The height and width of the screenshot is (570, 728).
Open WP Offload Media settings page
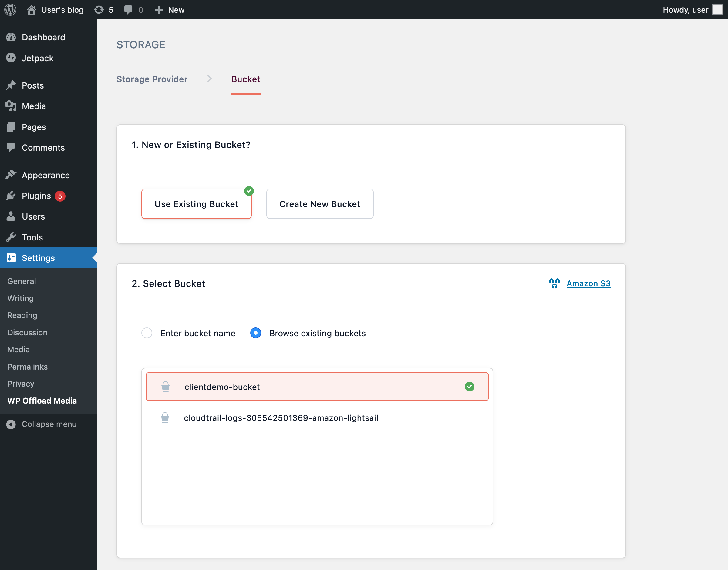[42, 401]
